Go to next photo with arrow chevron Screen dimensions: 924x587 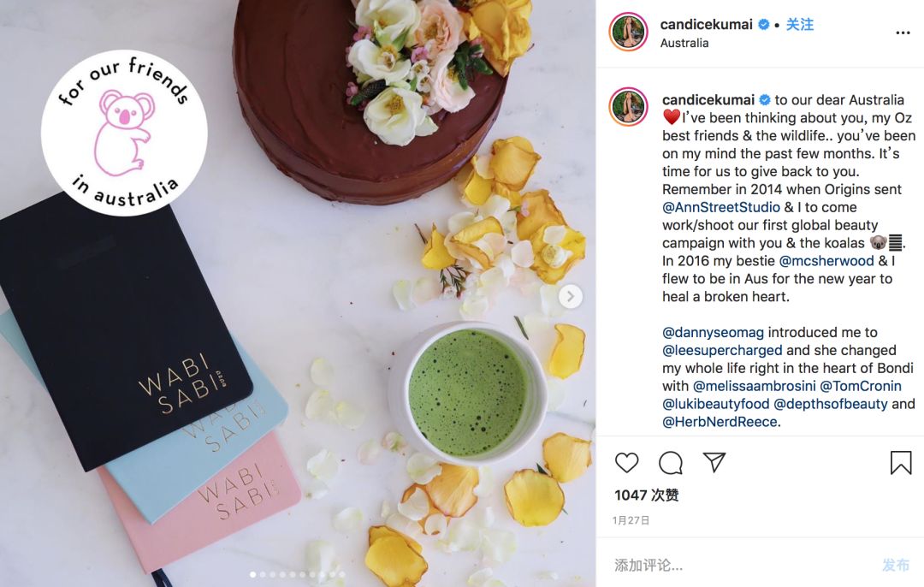[570, 296]
